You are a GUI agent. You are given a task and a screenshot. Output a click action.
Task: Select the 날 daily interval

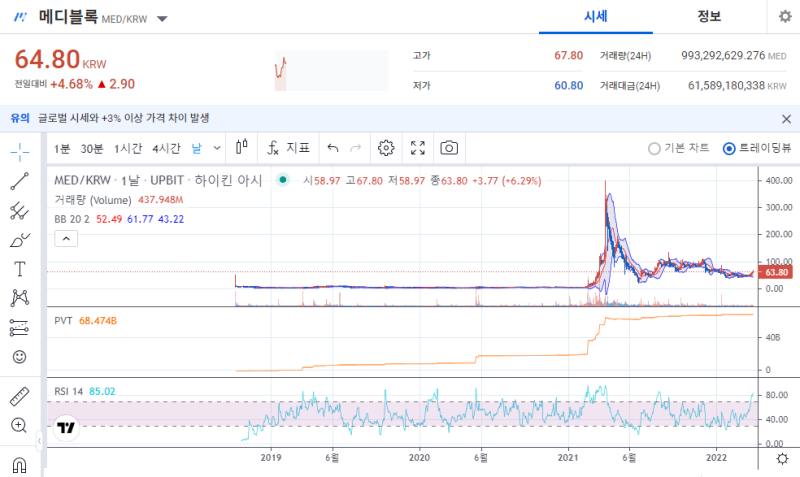196,148
